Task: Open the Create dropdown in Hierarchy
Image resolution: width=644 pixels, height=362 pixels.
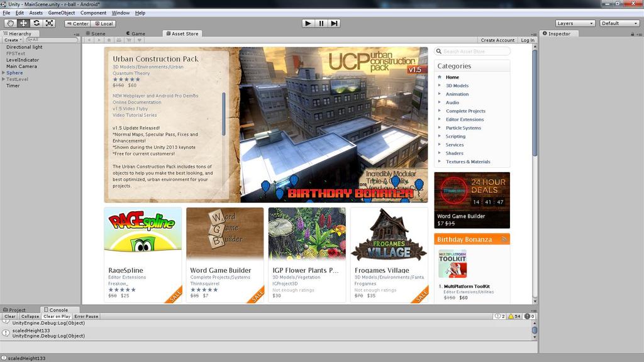Action: click(x=13, y=40)
